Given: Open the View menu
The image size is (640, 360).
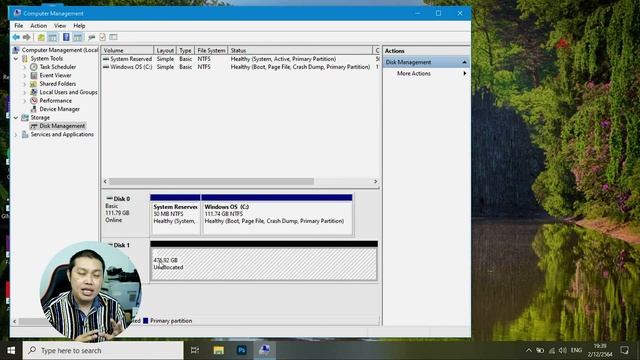Looking at the screenshot, I should click(60, 26).
